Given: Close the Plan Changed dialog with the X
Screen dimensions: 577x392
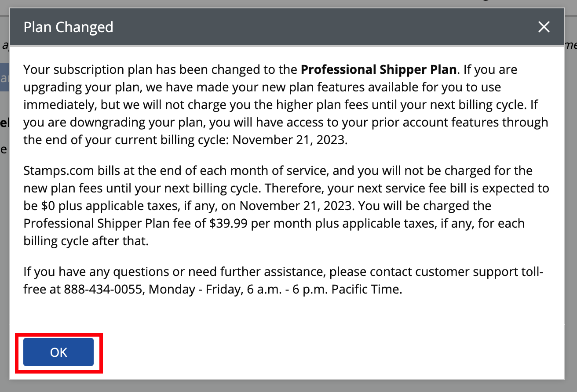Looking at the screenshot, I should [x=544, y=27].
